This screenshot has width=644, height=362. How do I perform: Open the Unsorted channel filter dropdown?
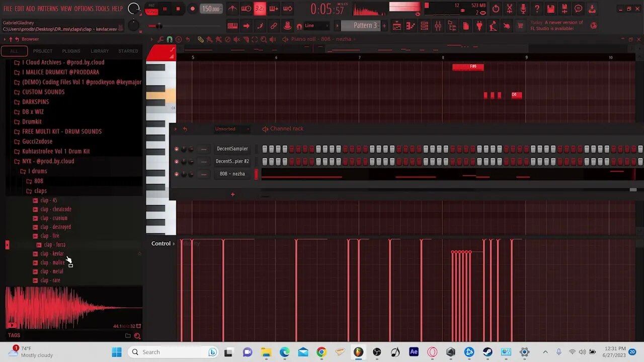pyautogui.click(x=231, y=129)
